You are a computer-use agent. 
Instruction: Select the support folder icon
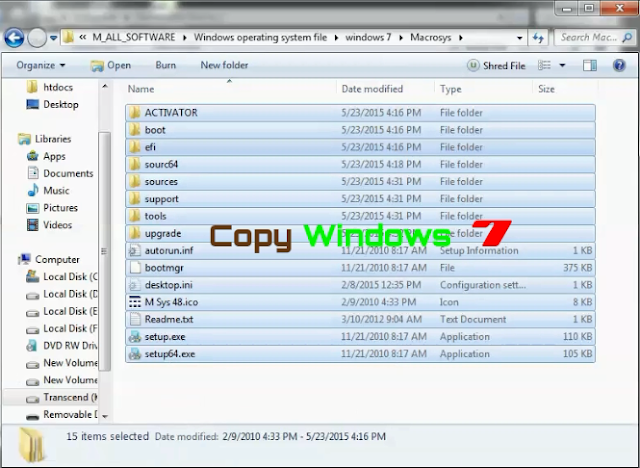pyautogui.click(x=135, y=199)
